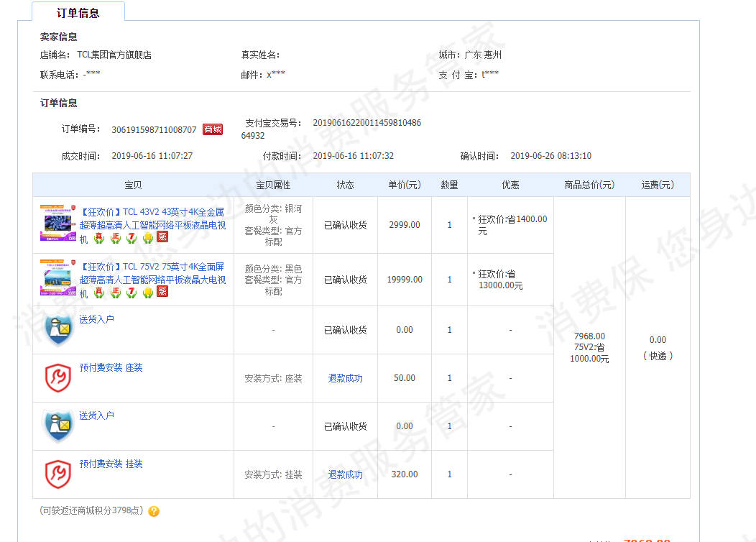
Task: Click the orange question mark help icon
Action: coord(154,511)
